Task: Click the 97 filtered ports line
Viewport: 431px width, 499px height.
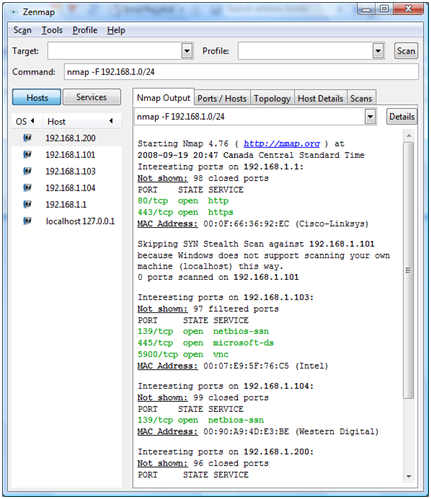Action: (208, 309)
